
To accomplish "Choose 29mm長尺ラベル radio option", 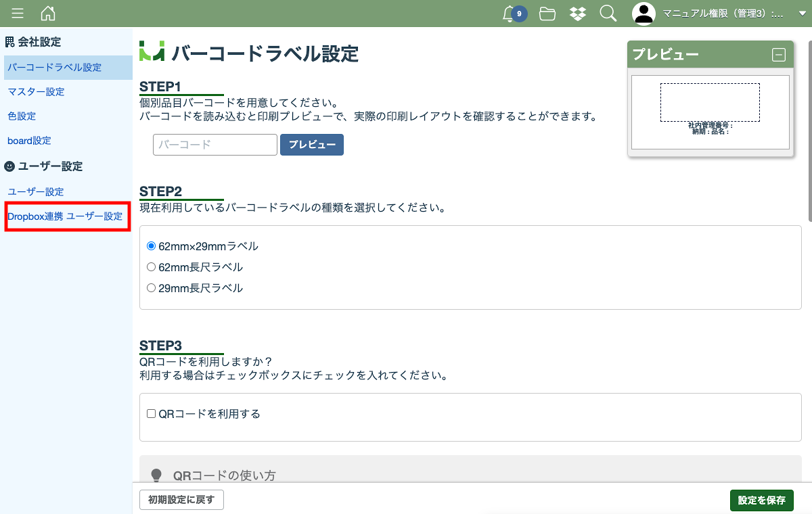I will click(x=152, y=288).
